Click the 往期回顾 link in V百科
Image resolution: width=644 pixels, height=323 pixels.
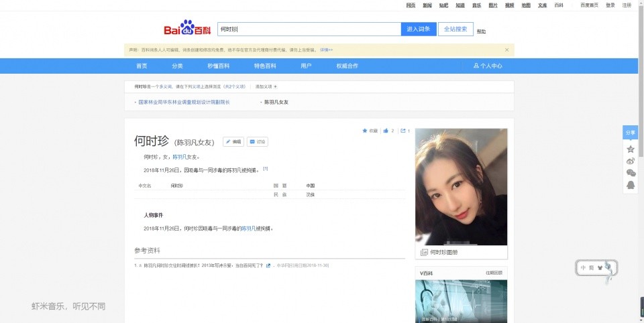point(494,273)
